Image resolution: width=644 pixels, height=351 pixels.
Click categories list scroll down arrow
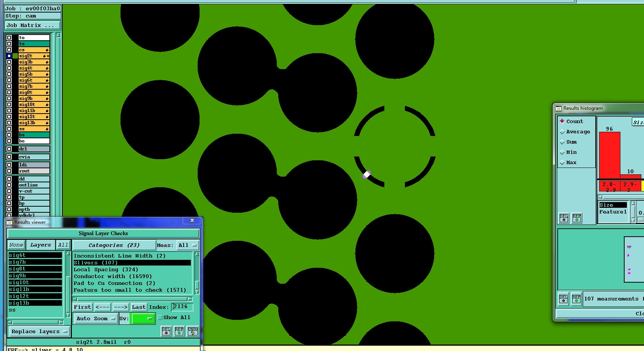pos(197,292)
